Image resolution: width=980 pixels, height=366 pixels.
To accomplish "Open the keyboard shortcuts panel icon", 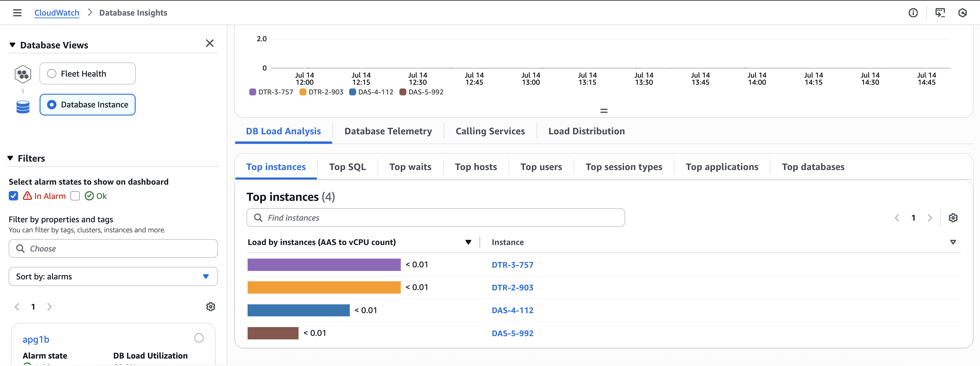I will (x=940, y=13).
